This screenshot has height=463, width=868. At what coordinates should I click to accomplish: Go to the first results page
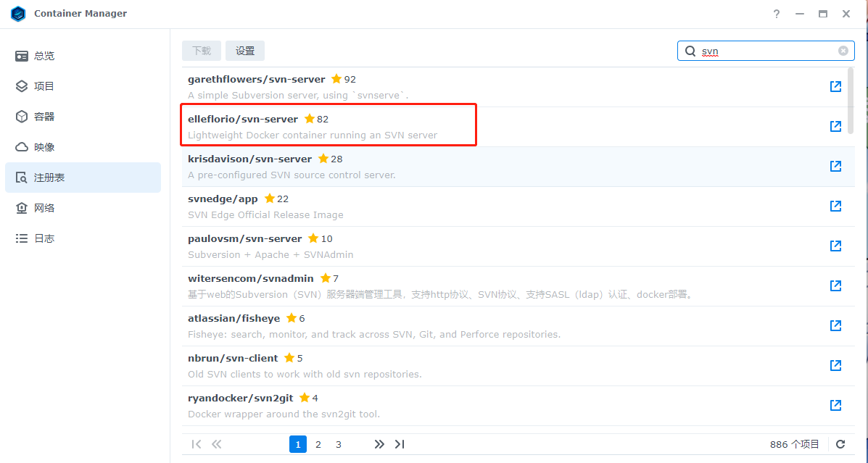pyautogui.click(x=196, y=444)
